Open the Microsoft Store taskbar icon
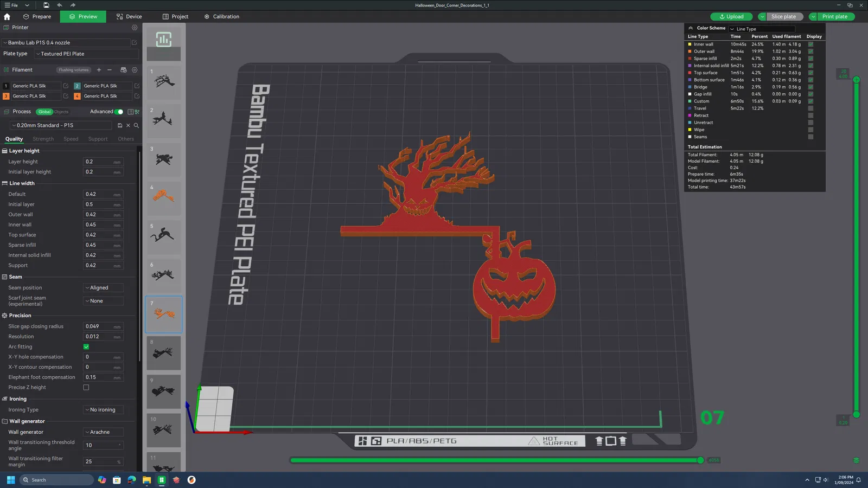 click(117, 480)
